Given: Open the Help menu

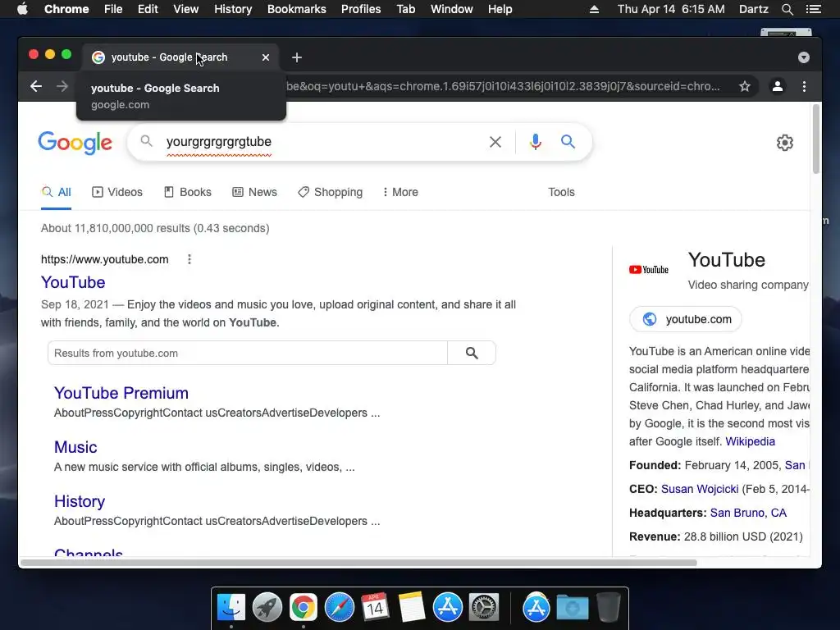Looking at the screenshot, I should [500, 9].
